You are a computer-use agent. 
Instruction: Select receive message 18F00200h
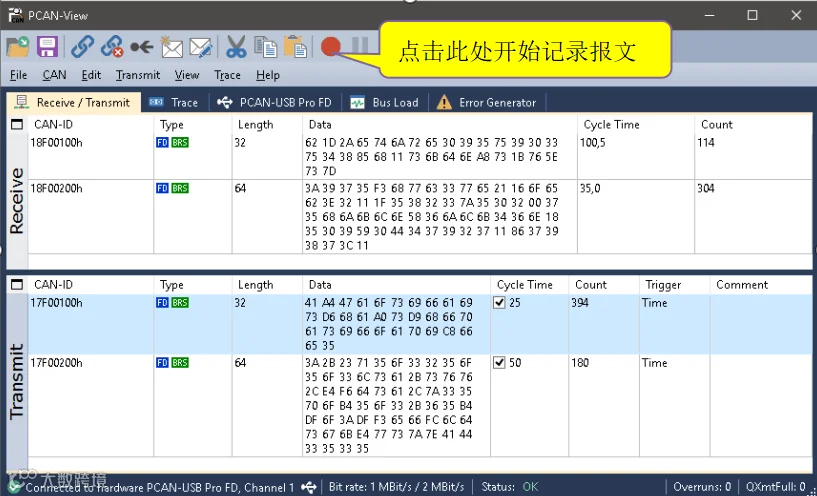tap(419, 217)
